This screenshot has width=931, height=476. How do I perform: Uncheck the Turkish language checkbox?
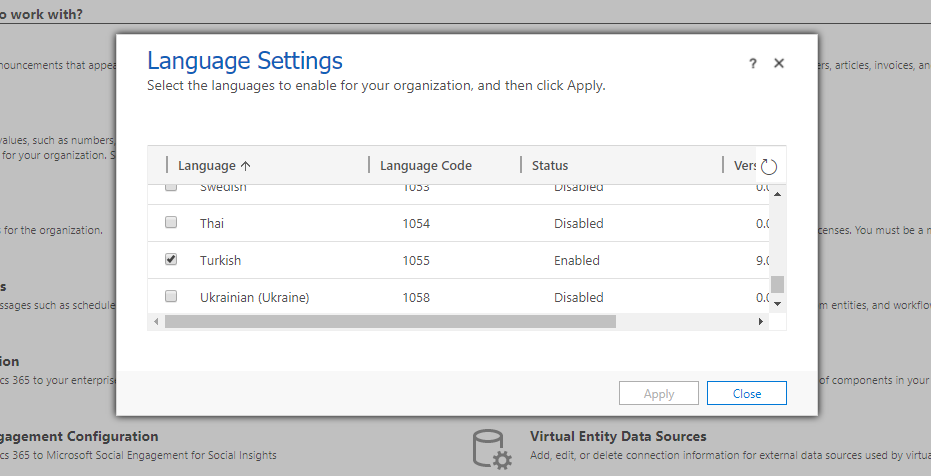[x=171, y=259]
